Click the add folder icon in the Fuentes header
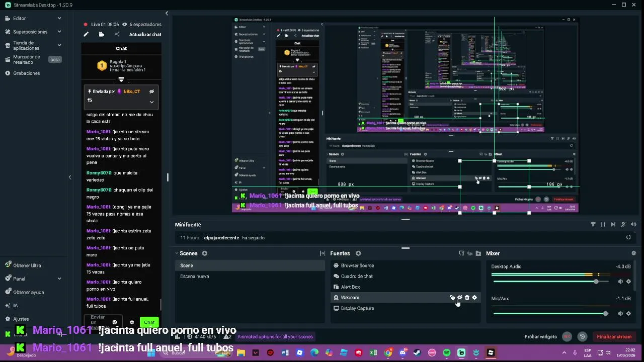The height and width of the screenshot is (362, 644). tap(478, 253)
